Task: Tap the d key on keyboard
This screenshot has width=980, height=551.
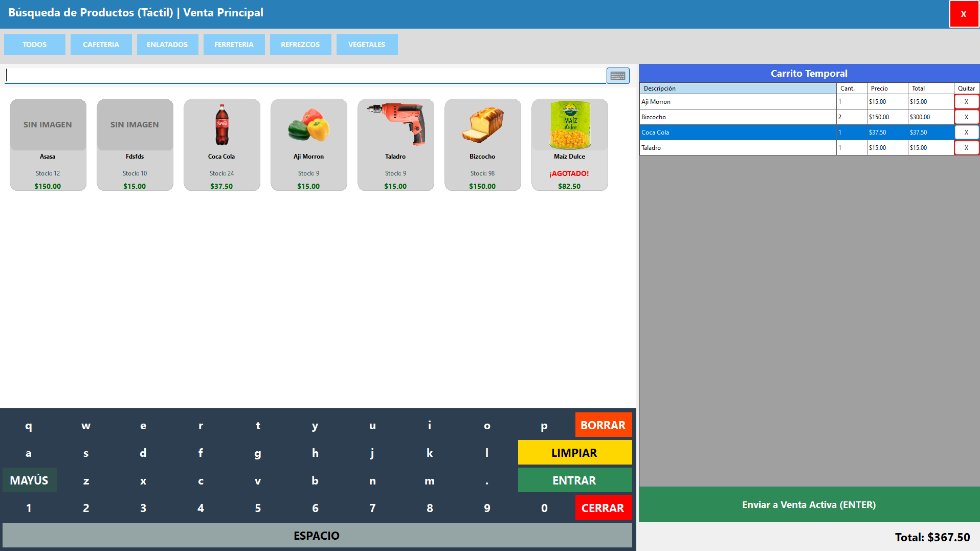Action: [x=143, y=453]
